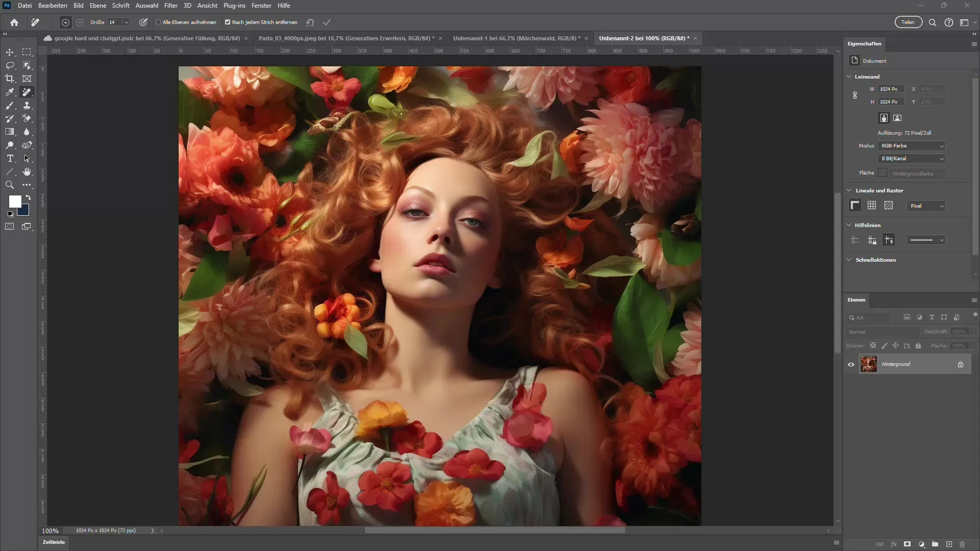Select the Eraser tool
Screen dimensions: 980x551
[27, 118]
